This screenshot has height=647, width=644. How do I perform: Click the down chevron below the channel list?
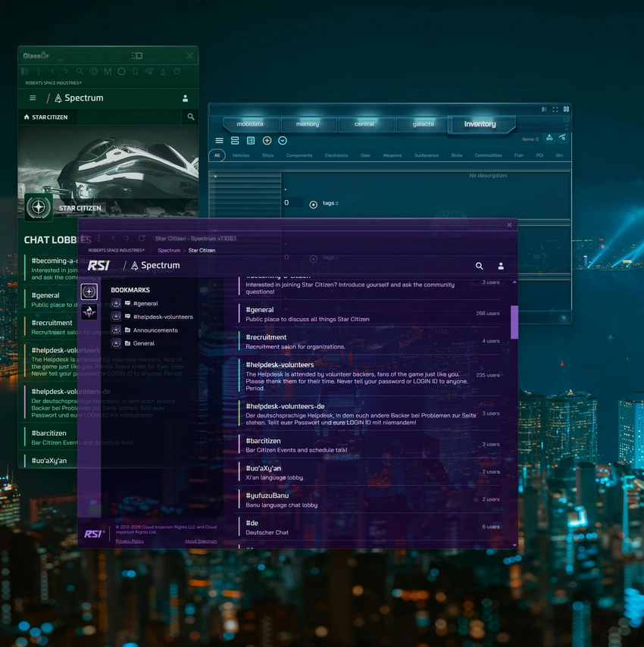(x=514, y=544)
